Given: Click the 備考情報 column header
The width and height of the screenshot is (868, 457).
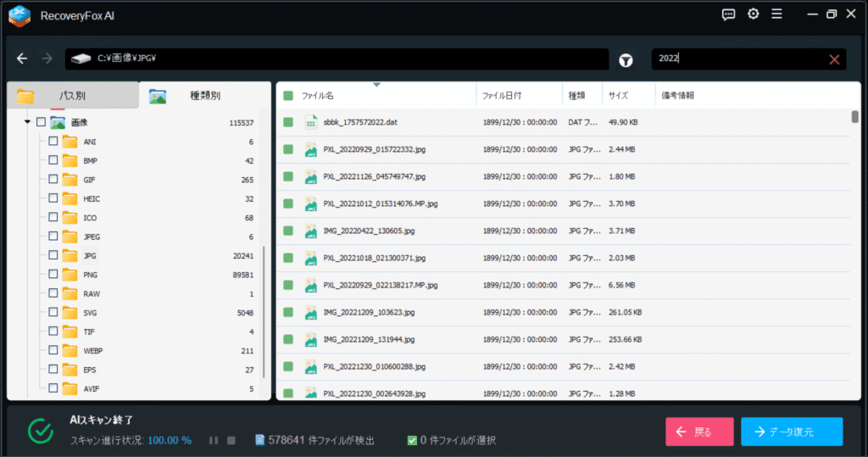Looking at the screenshot, I should click(677, 96).
